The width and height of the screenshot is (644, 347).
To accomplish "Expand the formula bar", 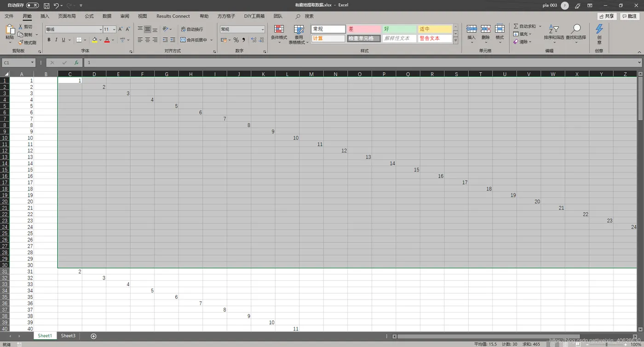I will (639, 63).
